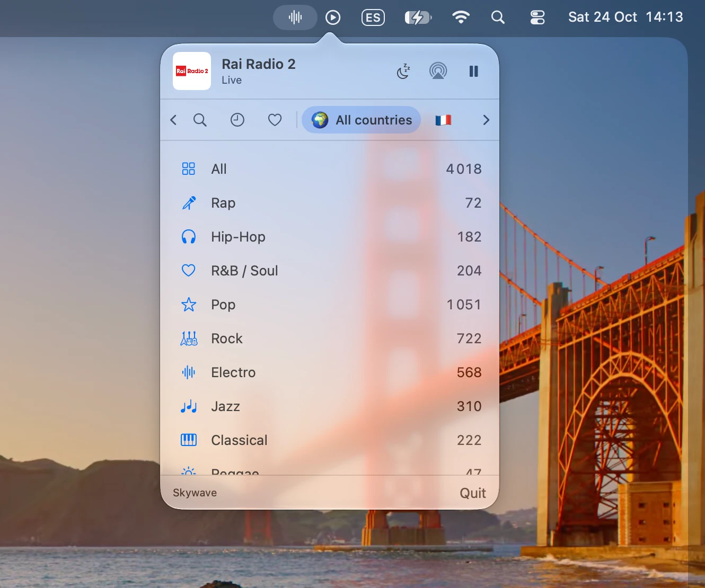Click the 204 count beside R&B / Soul
705x588 pixels.
point(469,271)
